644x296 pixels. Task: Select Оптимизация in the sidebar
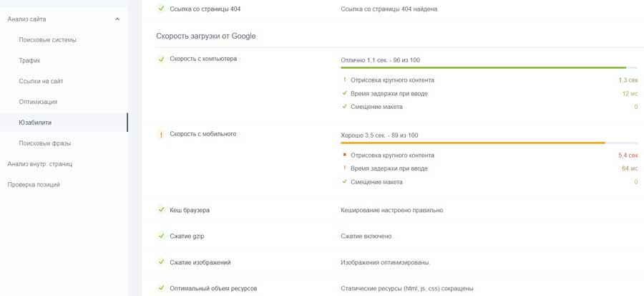click(38, 102)
